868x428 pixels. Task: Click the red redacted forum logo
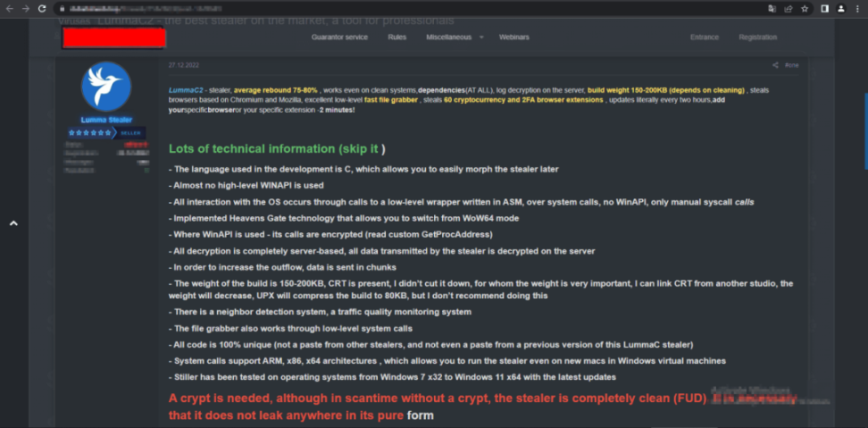tap(114, 38)
